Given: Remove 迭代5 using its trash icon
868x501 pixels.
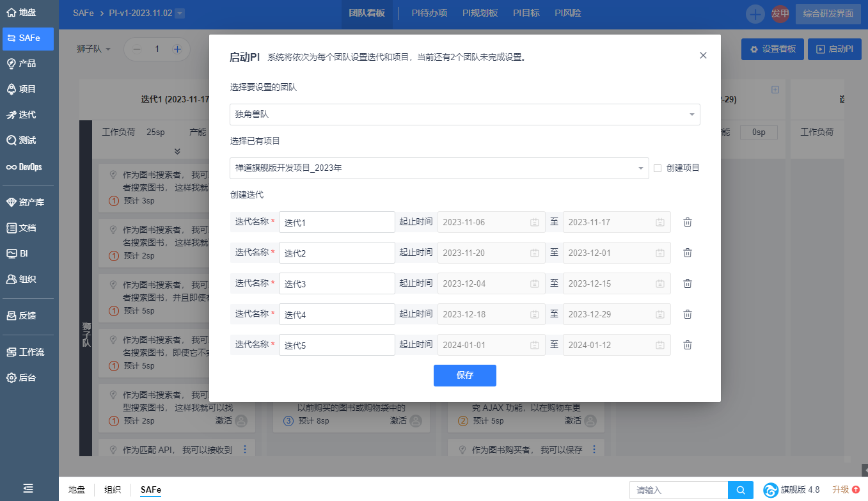Looking at the screenshot, I should click(688, 345).
